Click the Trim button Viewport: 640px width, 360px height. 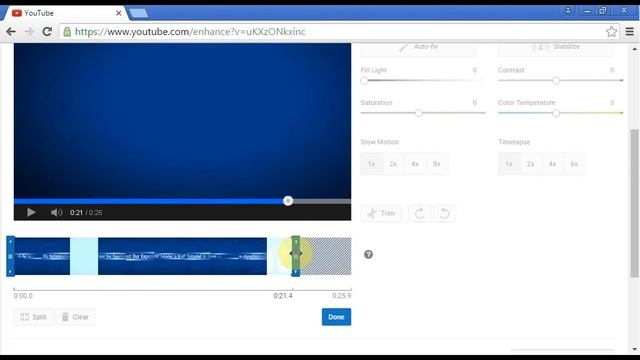pos(381,213)
